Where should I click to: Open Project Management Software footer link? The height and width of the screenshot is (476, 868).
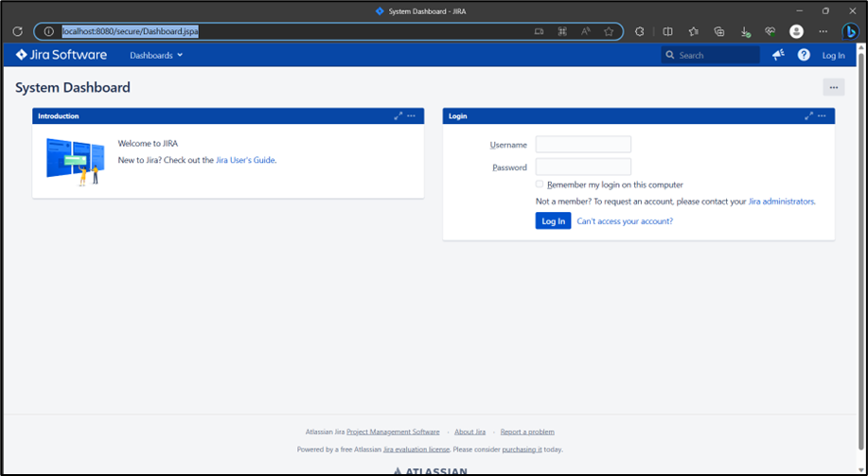tap(393, 432)
